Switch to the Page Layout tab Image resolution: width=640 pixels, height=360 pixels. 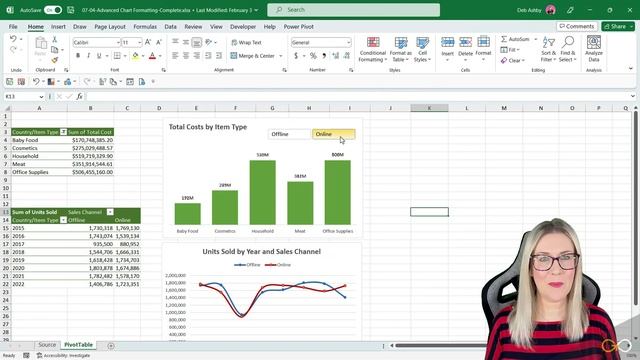tap(110, 27)
